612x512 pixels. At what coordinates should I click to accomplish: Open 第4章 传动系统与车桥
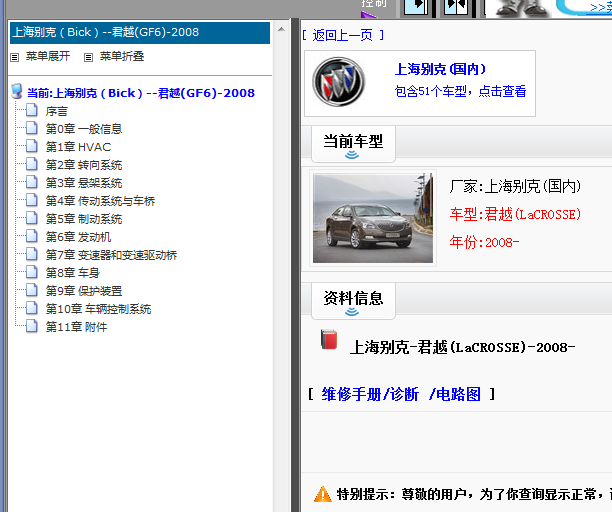pos(100,201)
